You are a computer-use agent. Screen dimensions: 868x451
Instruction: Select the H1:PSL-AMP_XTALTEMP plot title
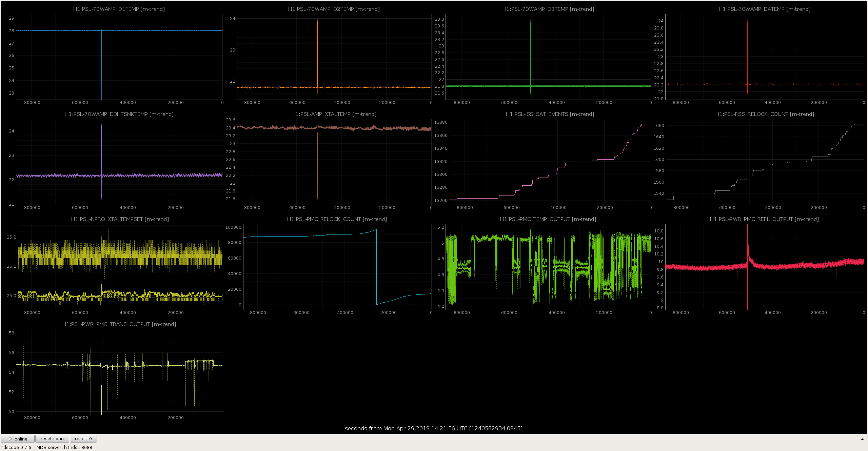tap(334, 114)
